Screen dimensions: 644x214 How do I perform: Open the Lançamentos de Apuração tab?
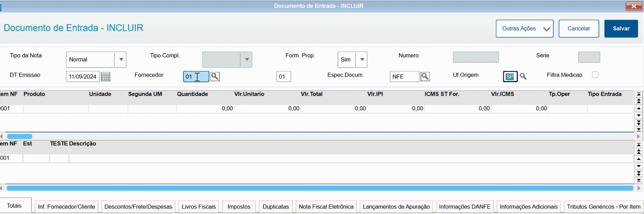pyautogui.click(x=396, y=207)
